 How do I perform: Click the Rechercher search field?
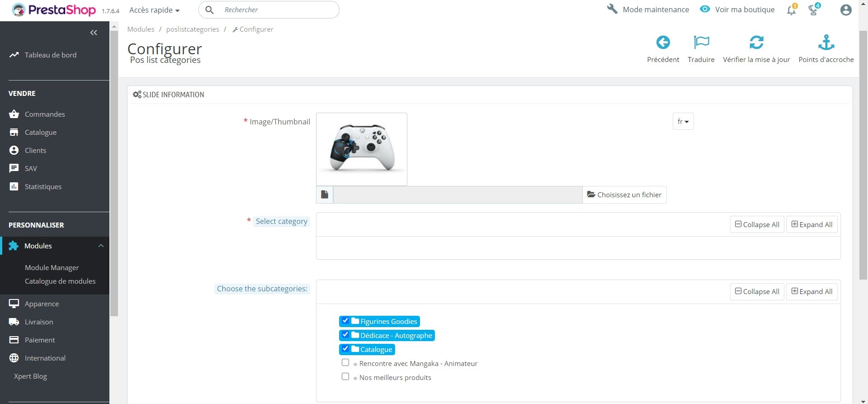pyautogui.click(x=269, y=10)
